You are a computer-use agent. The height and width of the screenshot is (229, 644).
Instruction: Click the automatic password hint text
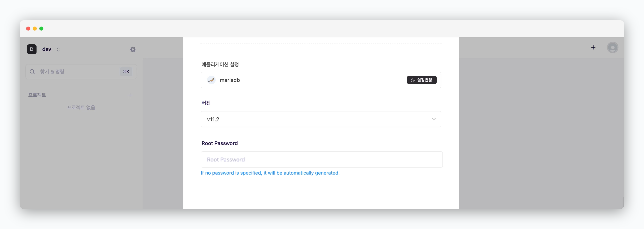point(270,173)
